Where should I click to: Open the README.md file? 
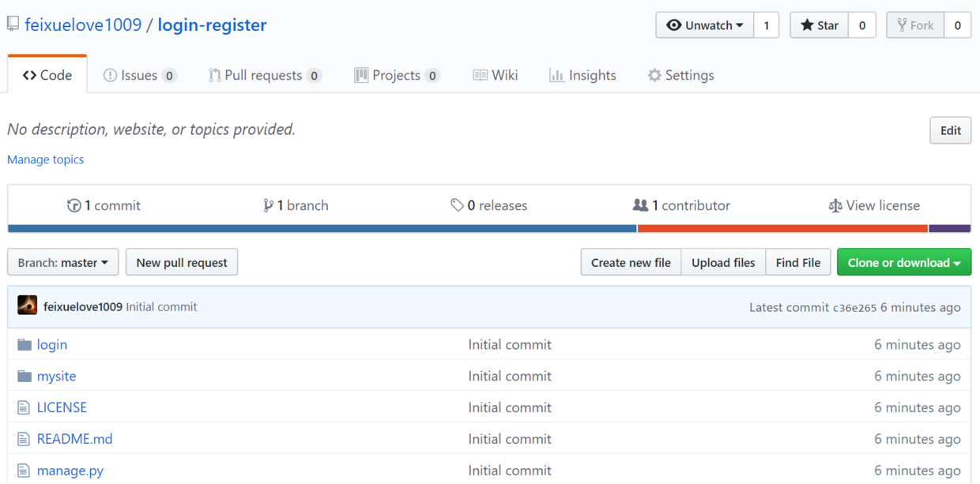75,439
